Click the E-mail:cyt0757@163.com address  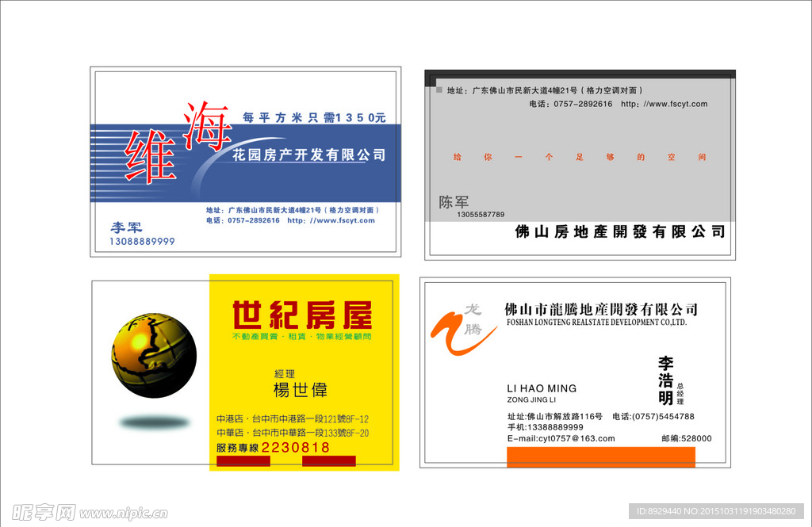561,437
